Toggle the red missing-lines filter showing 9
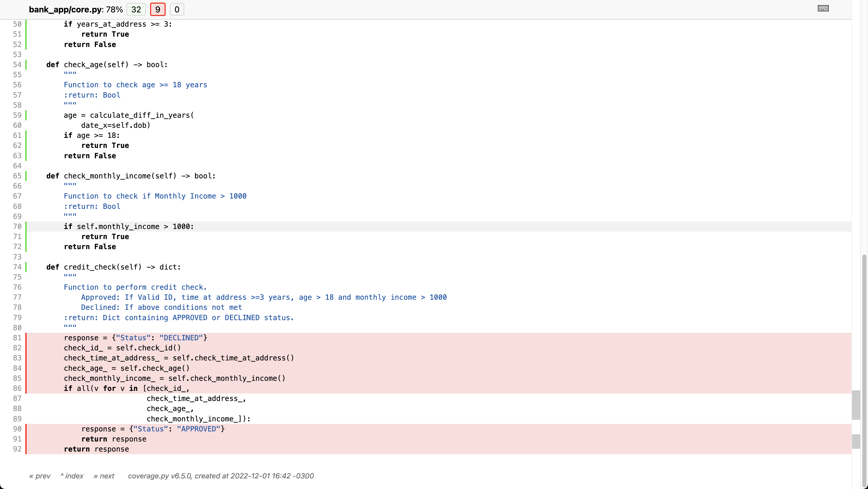868x489 pixels. pyautogui.click(x=157, y=9)
